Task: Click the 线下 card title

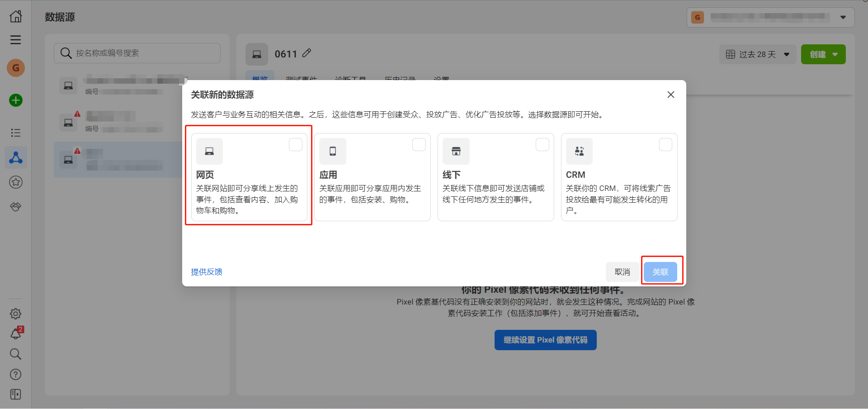Action: click(452, 175)
